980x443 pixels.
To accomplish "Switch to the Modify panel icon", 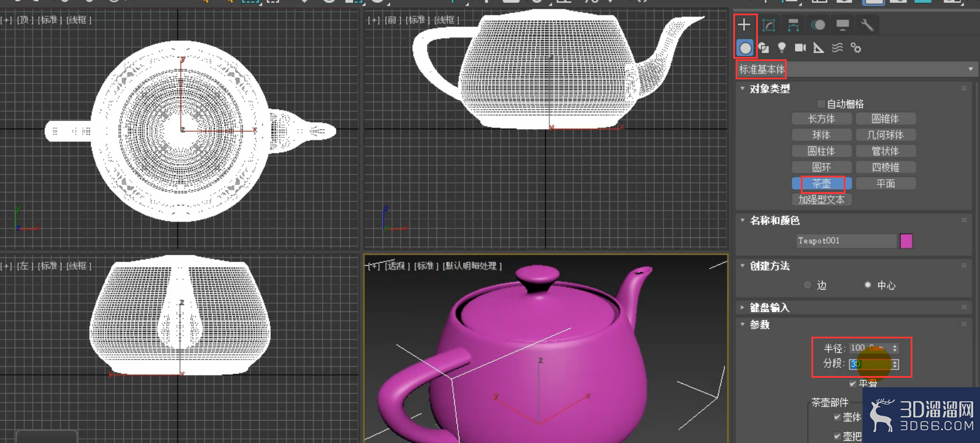I will pos(768,25).
